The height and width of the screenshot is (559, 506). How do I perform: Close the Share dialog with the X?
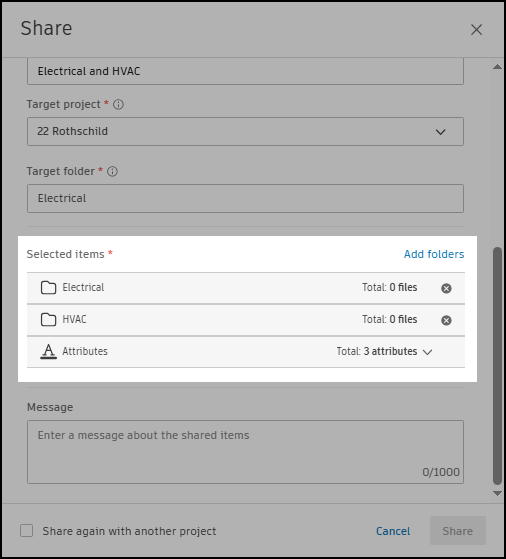coord(476,30)
